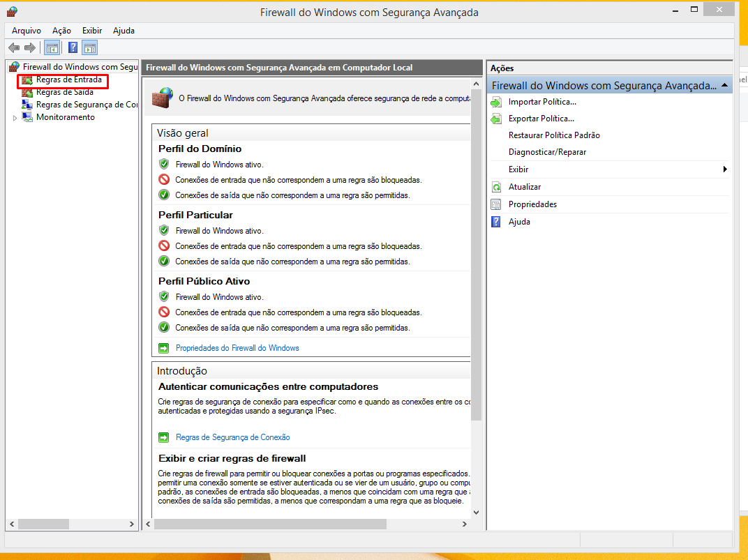Click the Regras de Saída tree icon
This screenshot has height=560, width=748.
[x=27, y=93]
